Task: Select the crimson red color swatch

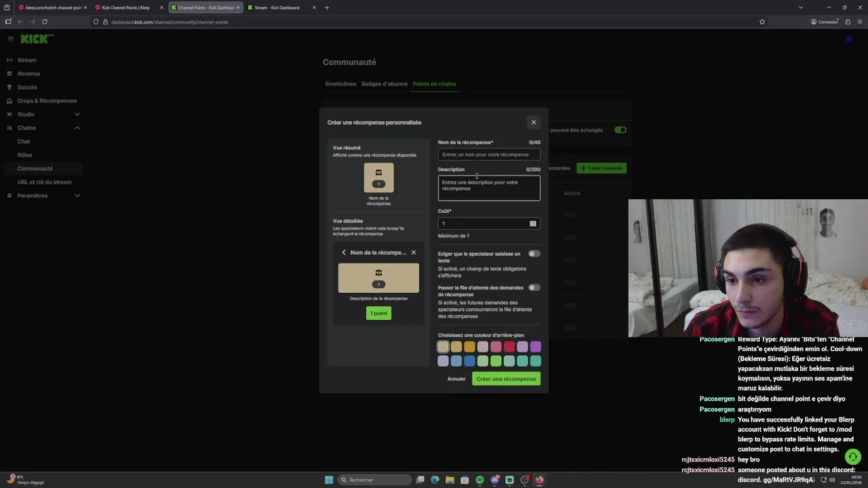Action: point(509,347)
